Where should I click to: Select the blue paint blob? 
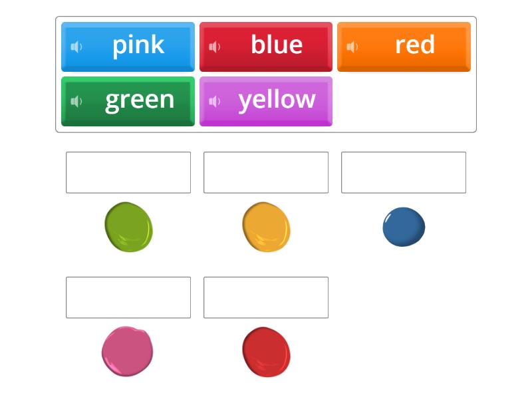click(404, 227)
